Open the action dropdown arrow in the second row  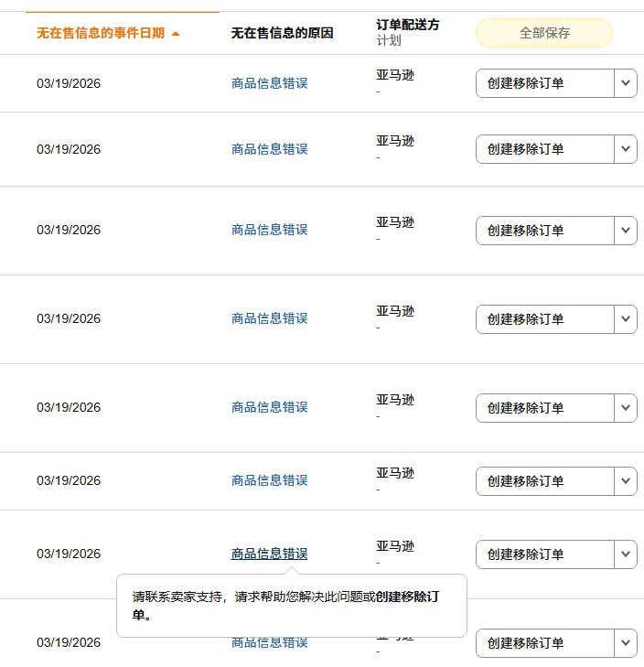626,149
